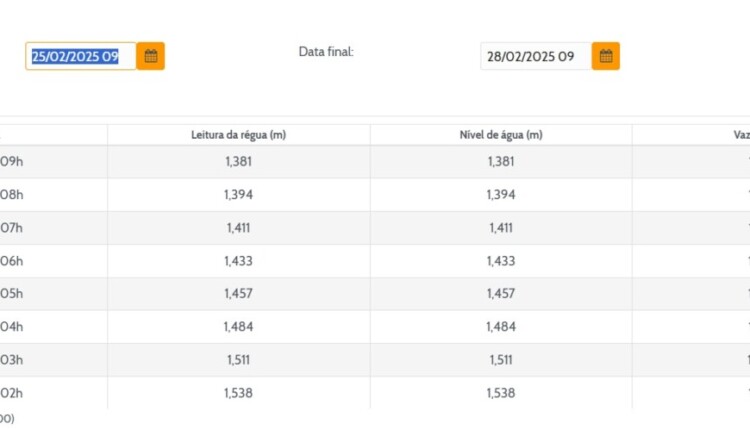Open the end date calendar picker
Image resolution: width=750 pixels, height=430 pixels.
tap(606, 56)
